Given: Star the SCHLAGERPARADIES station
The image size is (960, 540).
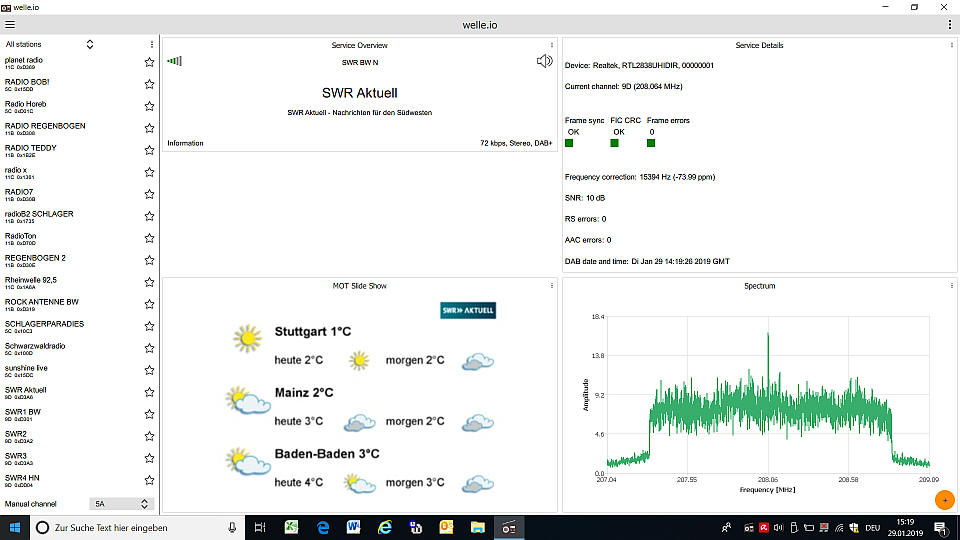Looking at the screenshot, I should pyautogui.click(x=149, y=326).
